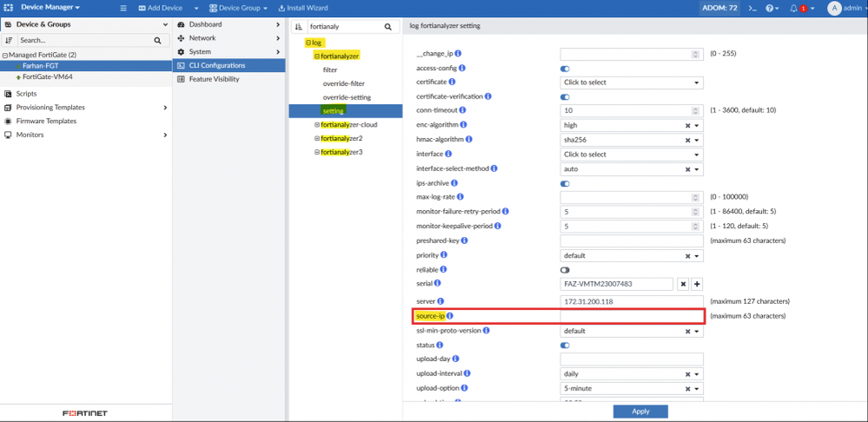Open the admin user menu

(846, 9)
